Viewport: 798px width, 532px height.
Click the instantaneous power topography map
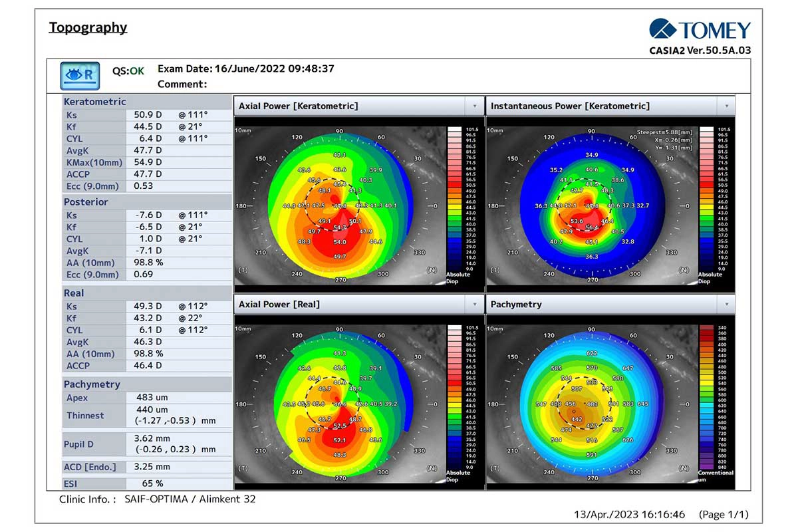coord(591,205)
